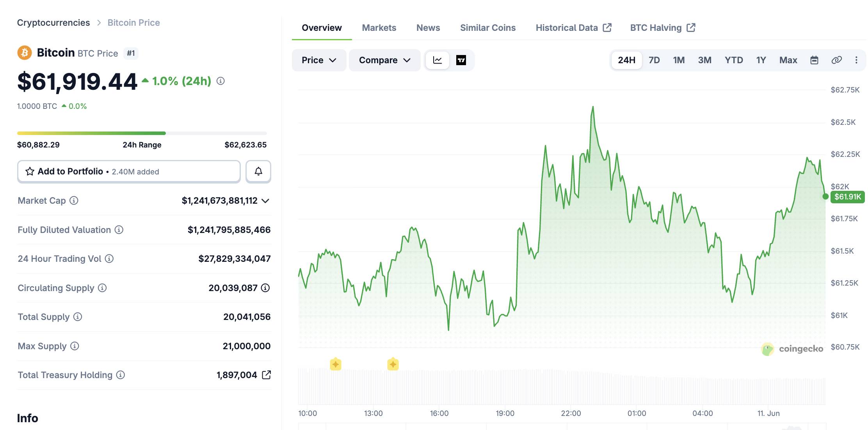
Task: Open the Market Cap info tooltip icon
Action: [x=74, y=200]
